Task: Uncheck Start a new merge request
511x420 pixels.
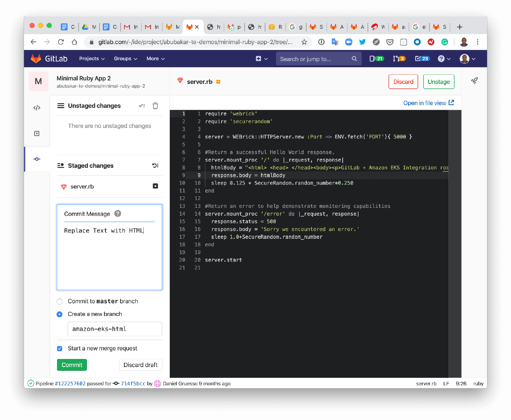Action: (x=60, y=349)
